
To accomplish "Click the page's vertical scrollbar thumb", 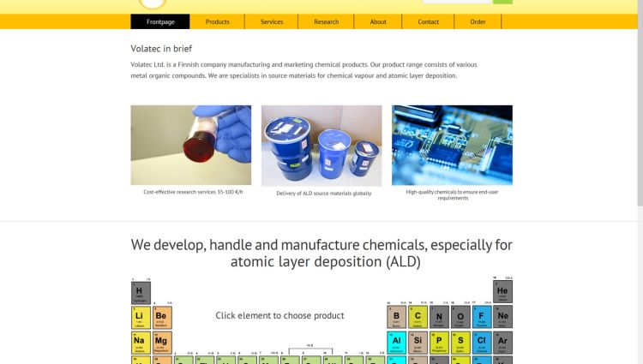I will pos(640,103).
